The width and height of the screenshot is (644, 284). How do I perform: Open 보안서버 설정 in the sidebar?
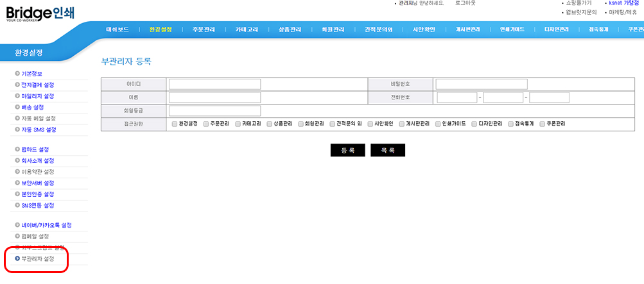coord(37,183)
